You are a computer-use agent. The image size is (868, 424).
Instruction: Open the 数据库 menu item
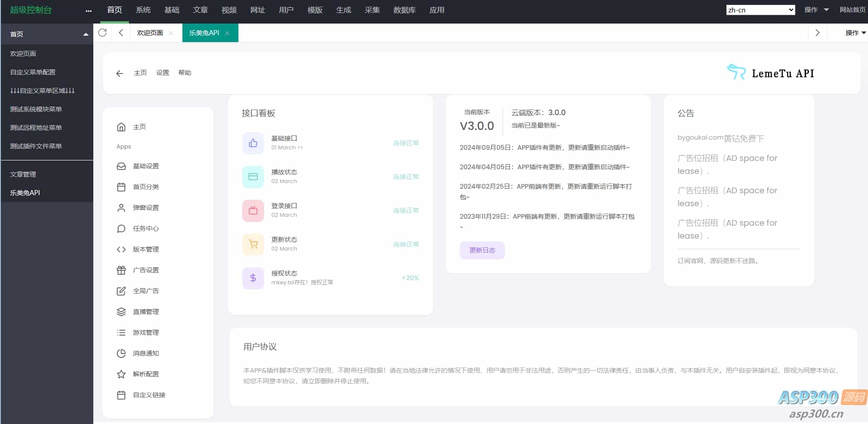(404, 10)
